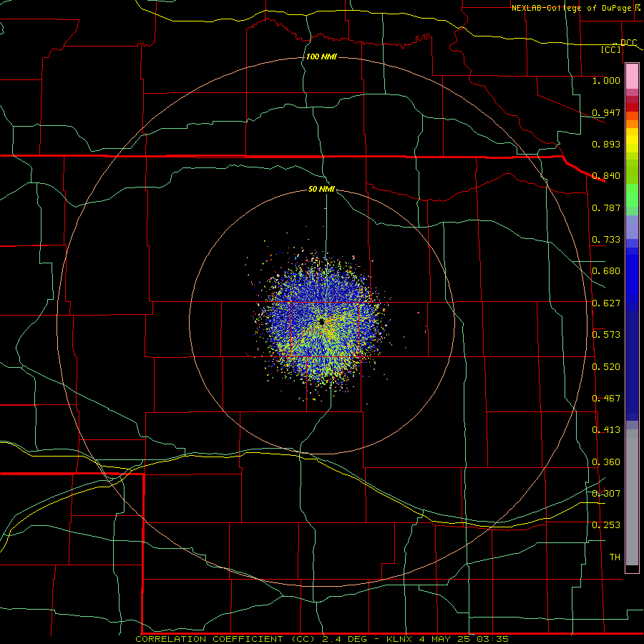Viewport: 644px width, 644px height.
Task: Click the 0.413 legend value
Action: tap(606, 430)
